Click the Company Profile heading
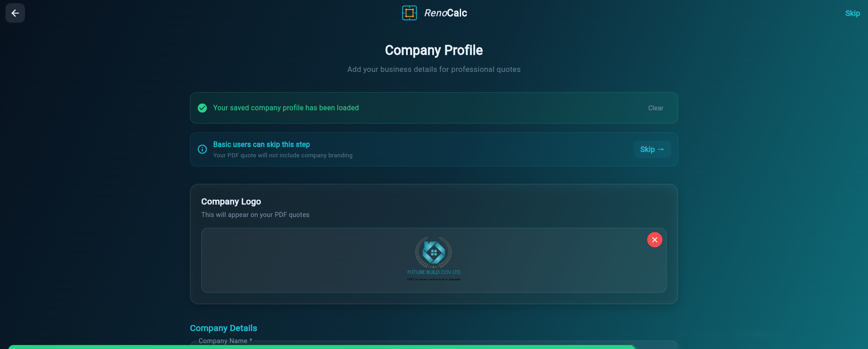868x349 pixels. coord(434,50)
